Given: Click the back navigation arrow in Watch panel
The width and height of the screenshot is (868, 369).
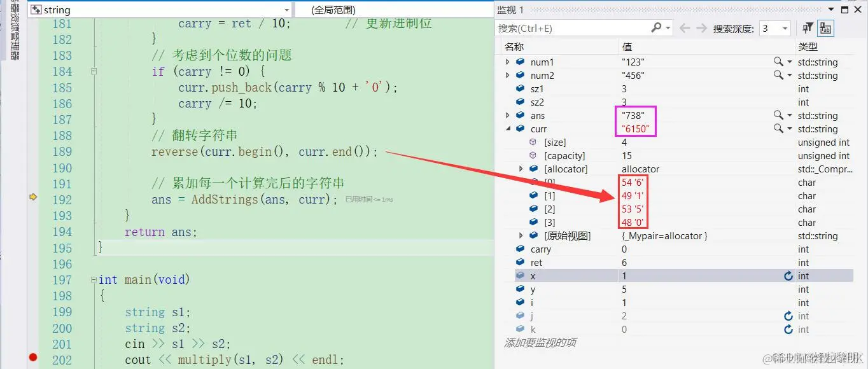Looking at the screenshot, I should [683, 28].
